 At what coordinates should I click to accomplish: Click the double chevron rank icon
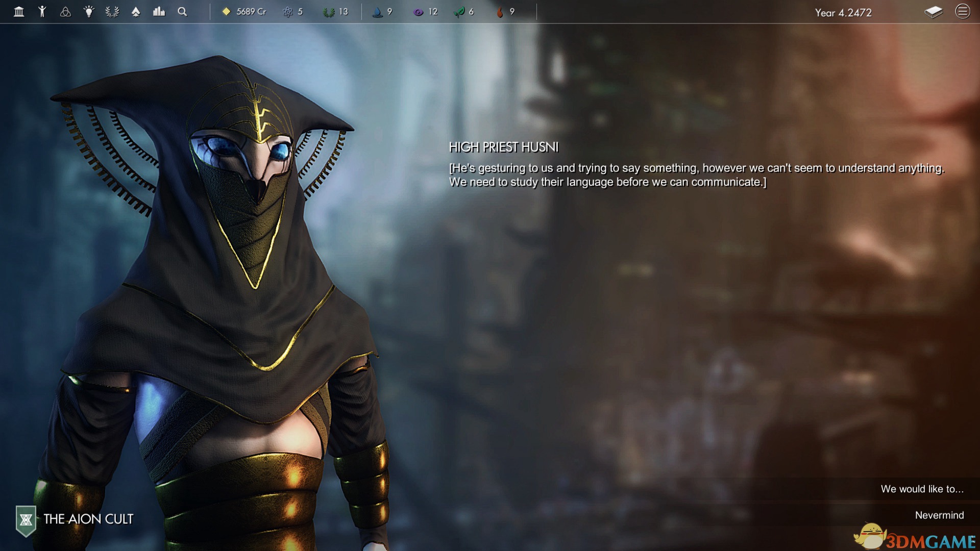tap(136, 12)
